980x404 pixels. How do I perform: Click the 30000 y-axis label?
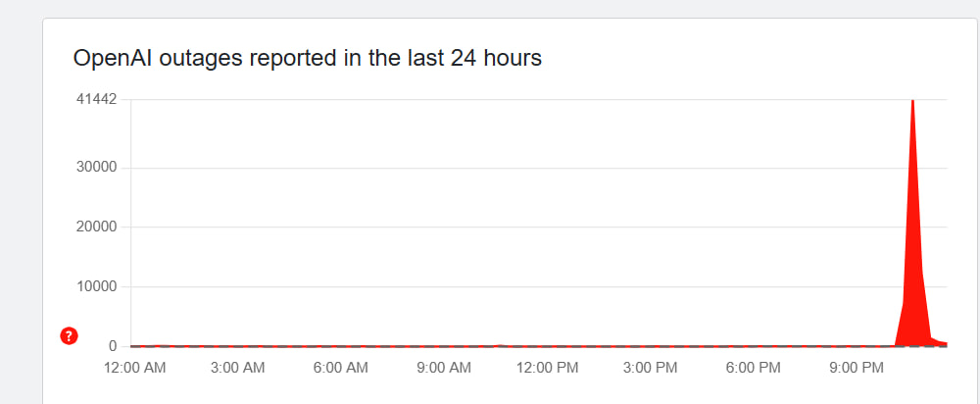(x=97, y=167)
